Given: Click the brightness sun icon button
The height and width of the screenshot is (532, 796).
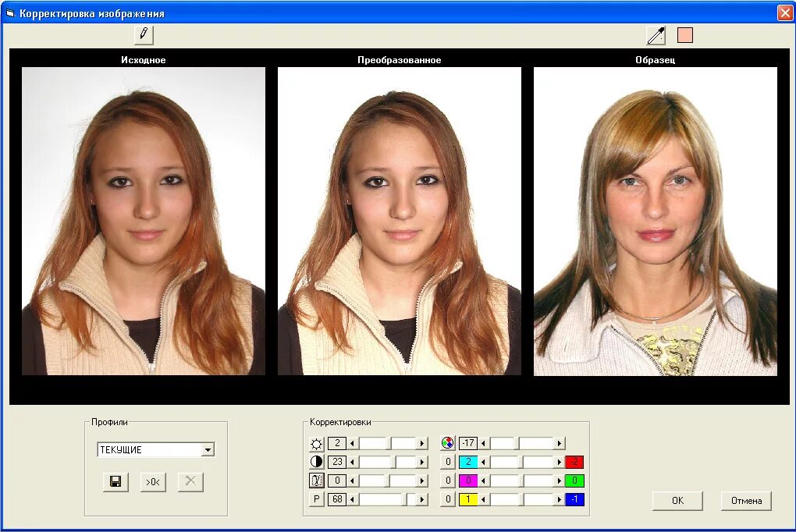Looking at the screenshot, I should pos(316,444).
